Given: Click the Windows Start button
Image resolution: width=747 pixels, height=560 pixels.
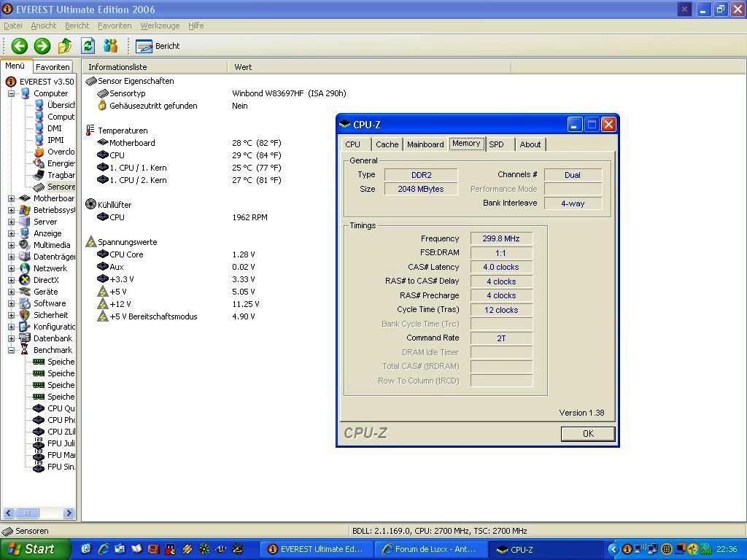Looking at the screenshot, I should coord(34,550).
